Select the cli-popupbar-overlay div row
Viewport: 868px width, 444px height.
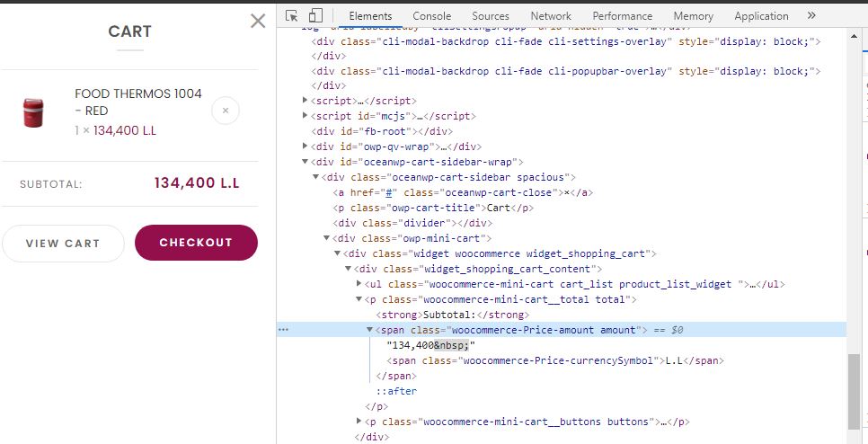coord(566,71)
